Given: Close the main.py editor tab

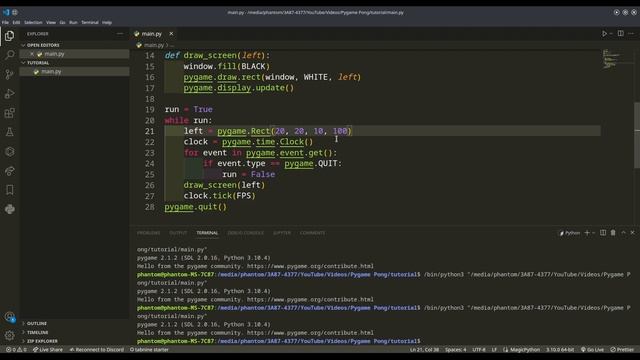Looking at the screenshot, I should pos(171,33).
